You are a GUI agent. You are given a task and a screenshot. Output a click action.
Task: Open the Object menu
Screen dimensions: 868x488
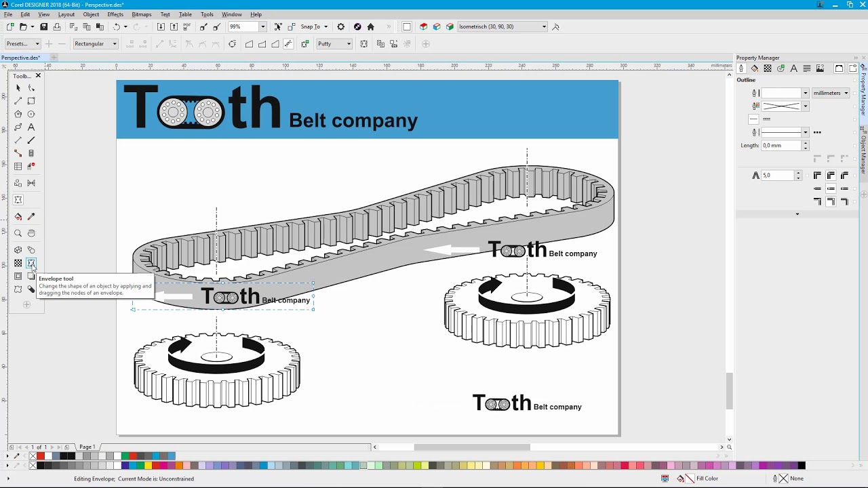(x=91, y=14)
